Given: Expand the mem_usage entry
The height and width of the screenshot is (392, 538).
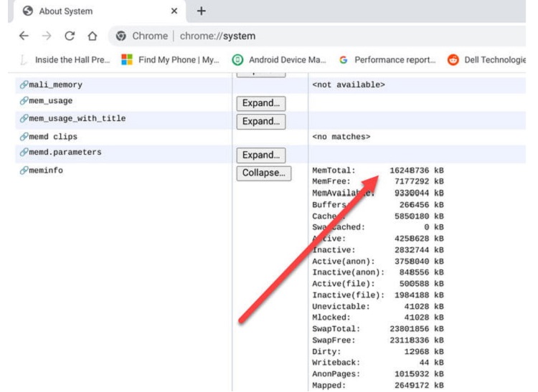Looking at the screenshot, I should 260,104.
